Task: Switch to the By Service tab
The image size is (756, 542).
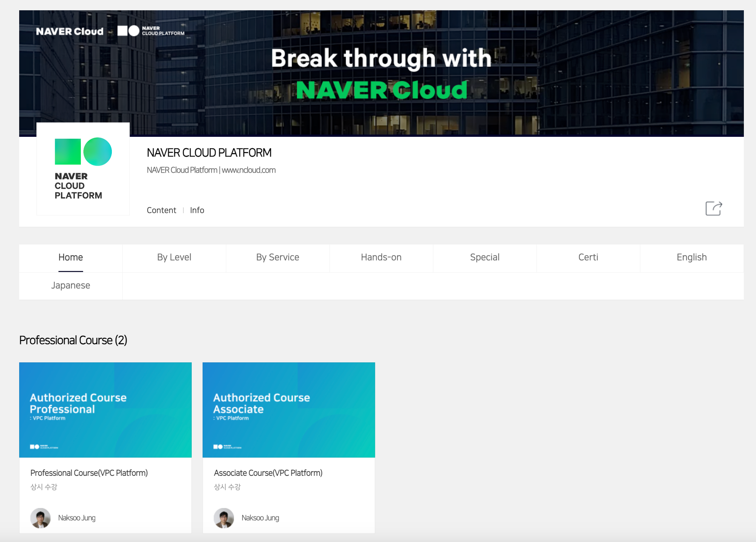Action: pyautogui.click(x=278, y=257)
